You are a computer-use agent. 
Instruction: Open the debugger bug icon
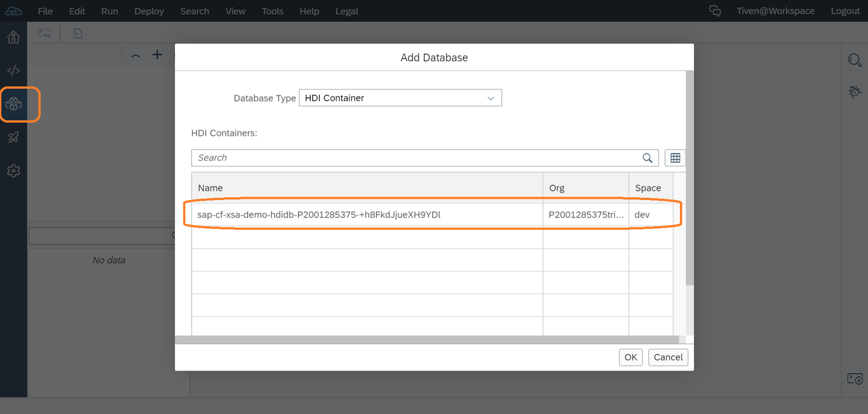854,92
